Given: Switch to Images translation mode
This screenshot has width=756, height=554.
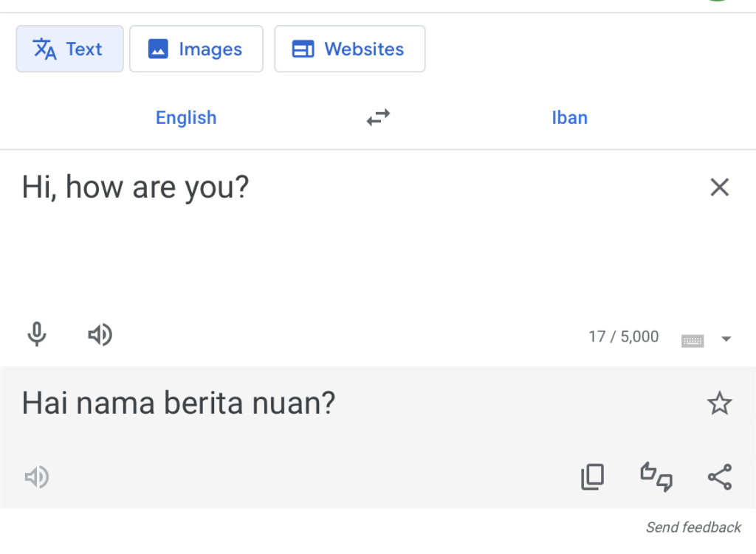Looking at the screenshot, I should coord(196,49).
